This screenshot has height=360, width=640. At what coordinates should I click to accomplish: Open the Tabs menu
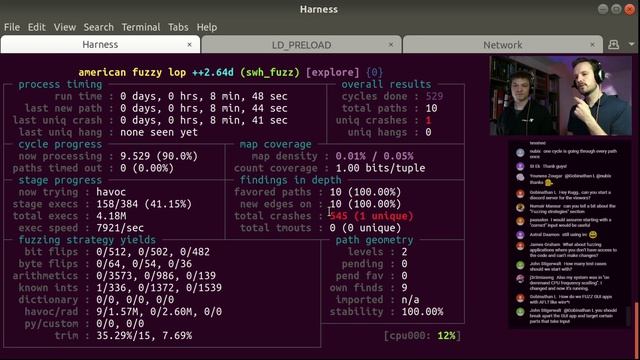[178, 27]
